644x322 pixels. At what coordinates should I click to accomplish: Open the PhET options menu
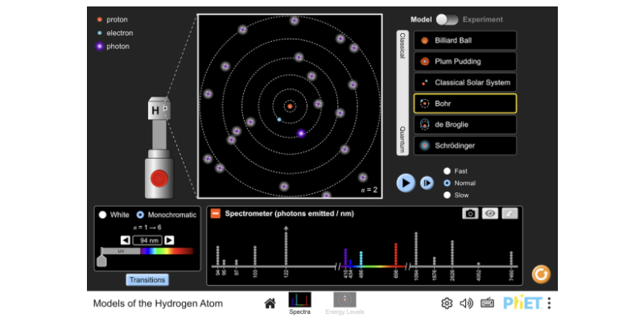coord(549,303)
